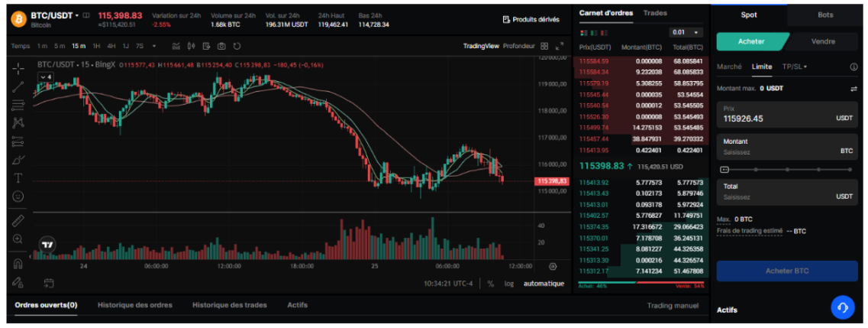The width and height of the screenshot is (868, 328).
Task: Open the candlestick chart type icon
Action: [192, 46]
